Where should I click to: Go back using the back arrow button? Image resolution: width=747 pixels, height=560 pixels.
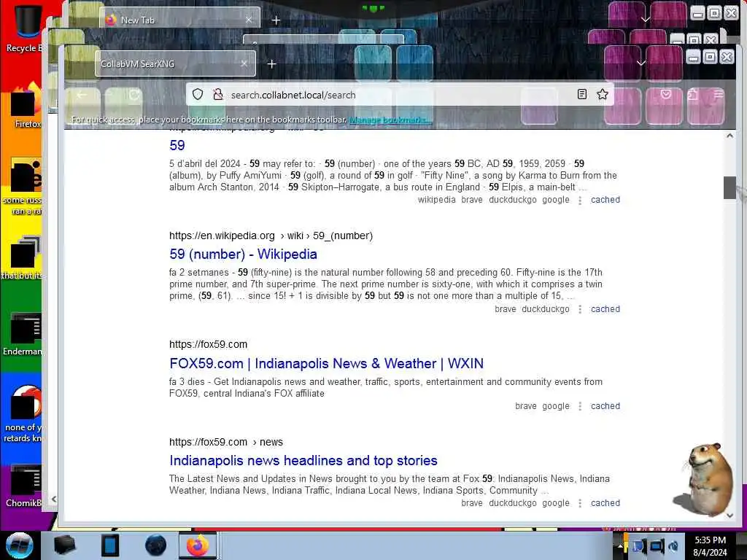(x=82, y=95)
